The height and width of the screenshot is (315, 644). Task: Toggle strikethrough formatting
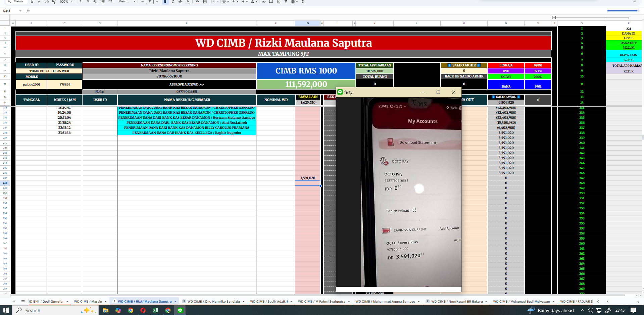click(180, 2)
